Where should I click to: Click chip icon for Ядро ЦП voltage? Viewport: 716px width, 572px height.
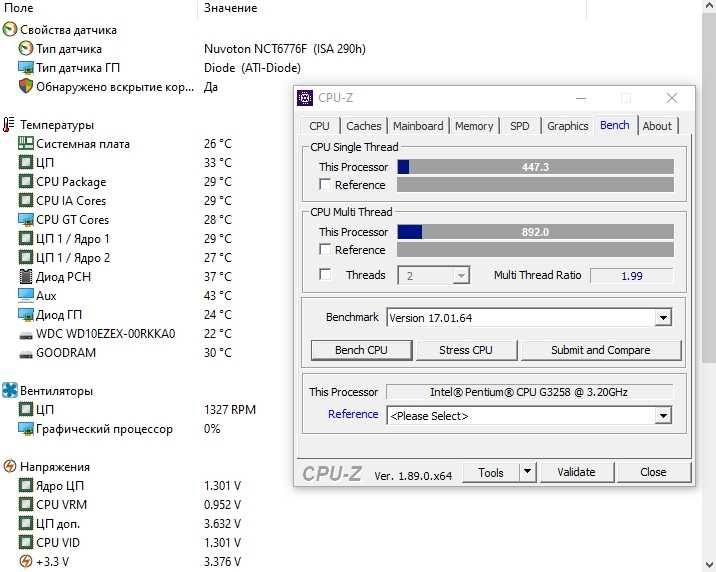(x=26, y=485)
